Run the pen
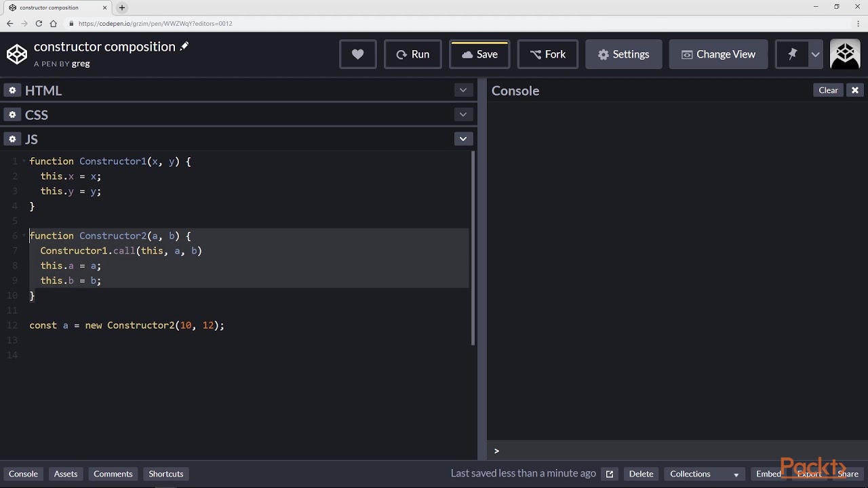The width and height of the screenshot is (868, 488). (412, 54)
